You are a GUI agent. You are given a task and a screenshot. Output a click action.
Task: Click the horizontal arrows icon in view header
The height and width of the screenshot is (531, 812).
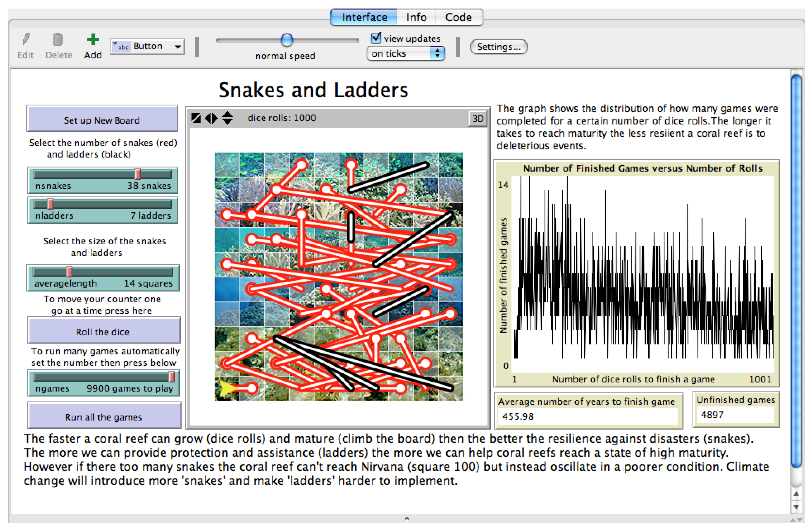[211, 118]
